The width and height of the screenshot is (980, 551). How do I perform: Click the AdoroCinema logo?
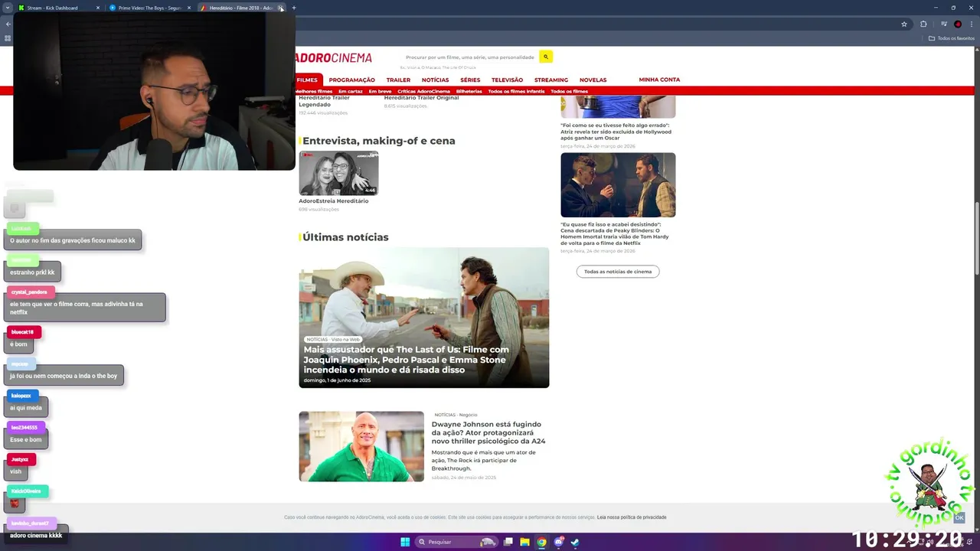334,57
